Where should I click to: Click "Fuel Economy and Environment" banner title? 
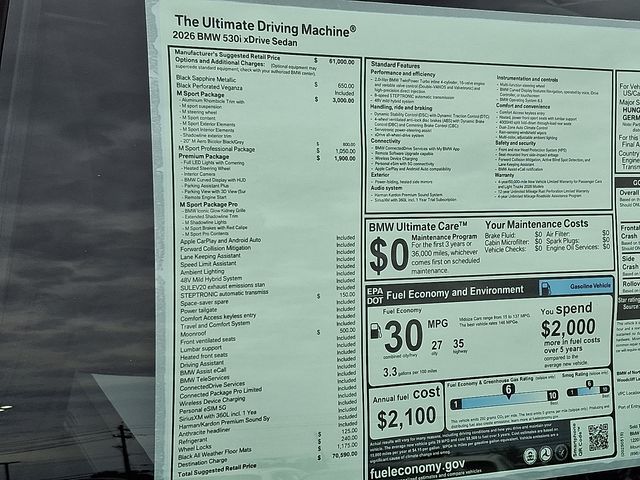[x=455, y=292]
